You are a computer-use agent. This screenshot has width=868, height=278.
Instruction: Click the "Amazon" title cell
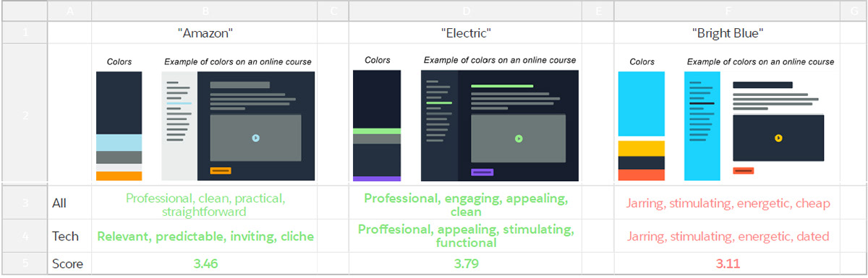pos(205,32)
